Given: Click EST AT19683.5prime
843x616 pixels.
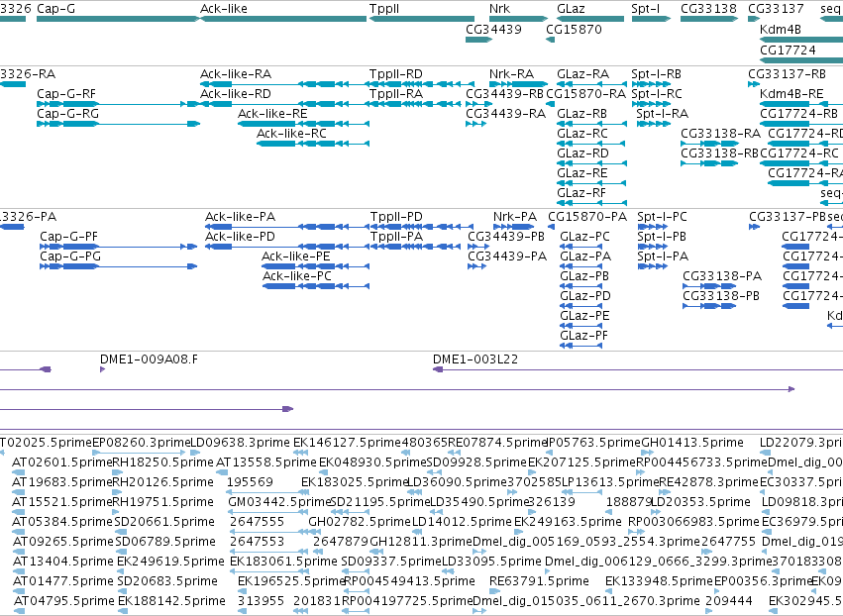Looking at the screenshot, I should (61, 482).
